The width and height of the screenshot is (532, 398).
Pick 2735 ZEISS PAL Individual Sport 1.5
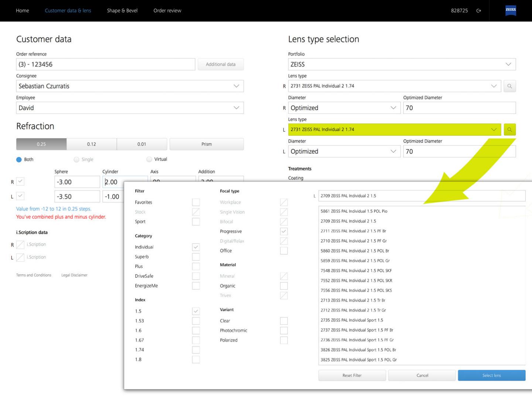pos(352,320)
